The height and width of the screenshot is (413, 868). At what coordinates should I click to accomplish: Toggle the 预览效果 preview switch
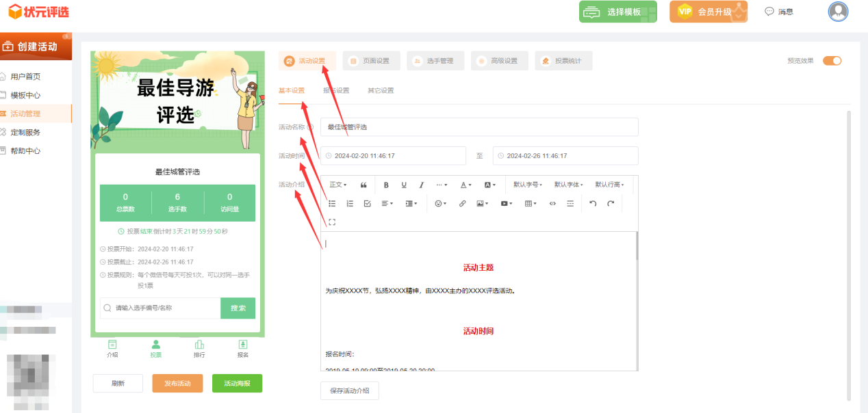(x=832, y=61)
